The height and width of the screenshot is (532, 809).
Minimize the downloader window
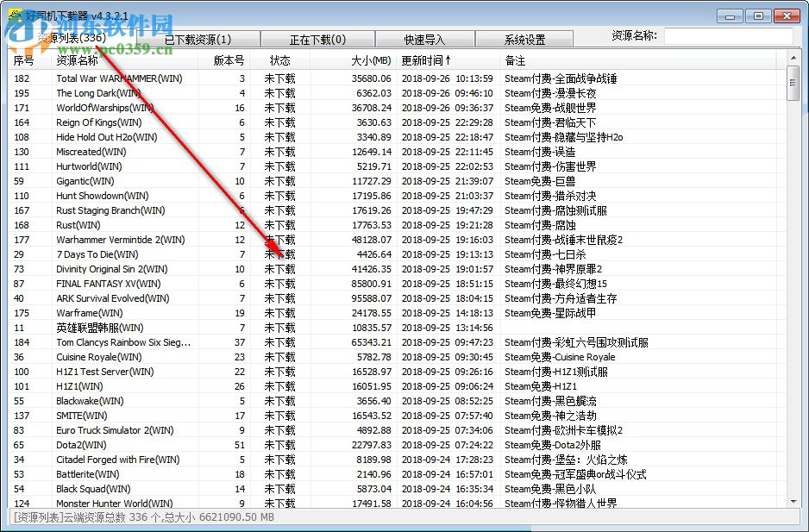click(x=730, y=16)
